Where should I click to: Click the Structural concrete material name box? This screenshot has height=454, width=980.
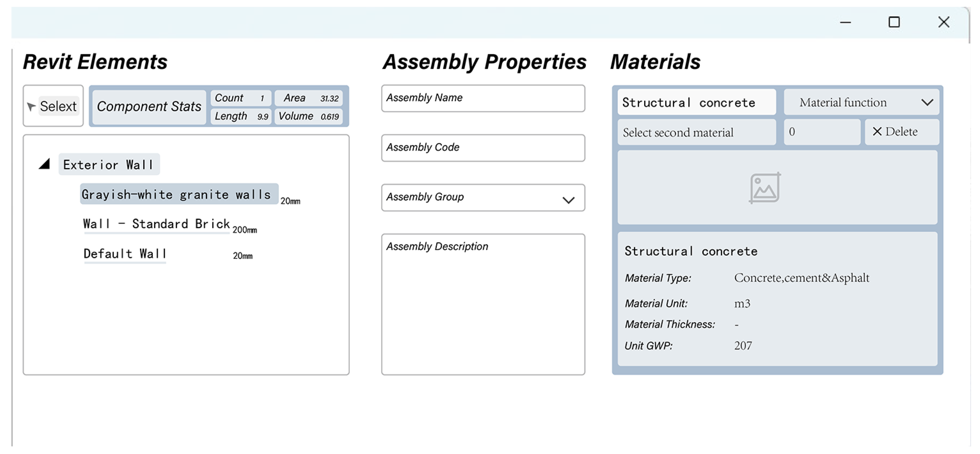pos(696,103)
